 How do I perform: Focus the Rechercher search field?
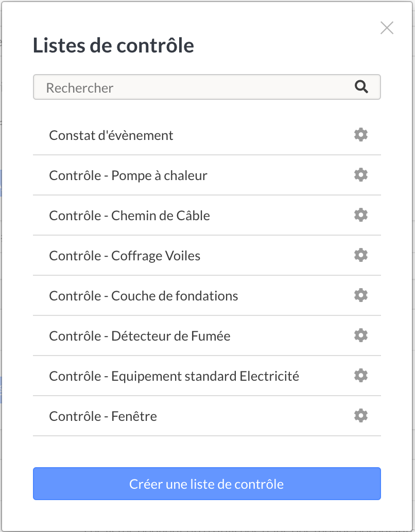pyautogui.click(x=207, y=87)
